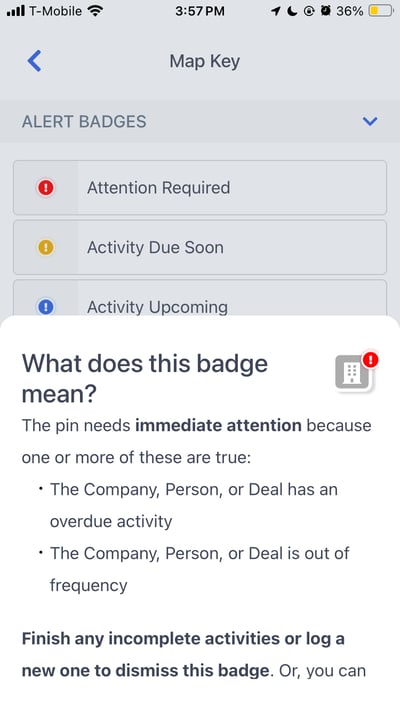
Task: Tap the alarm clock status icon
Action: (325, 11)
